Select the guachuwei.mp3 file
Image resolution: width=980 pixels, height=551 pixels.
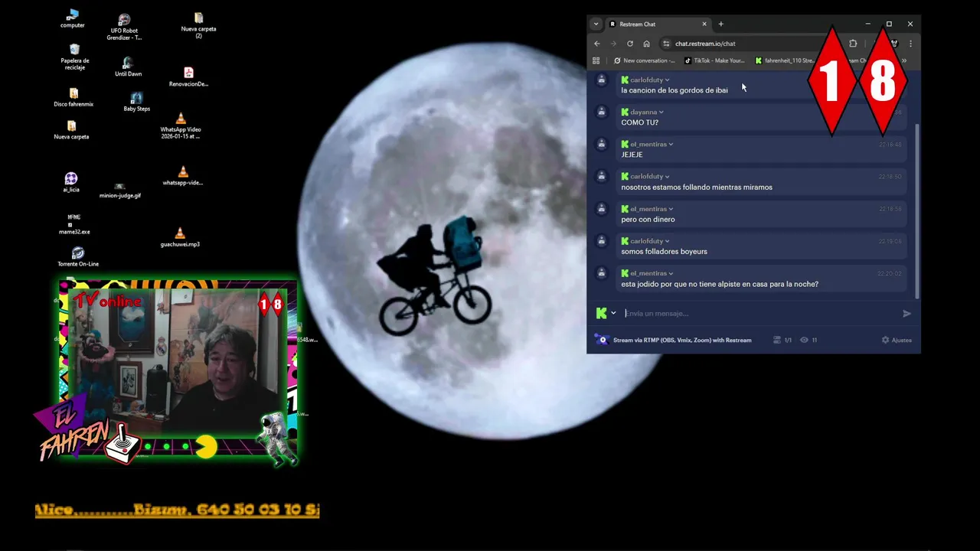point(180,238)
